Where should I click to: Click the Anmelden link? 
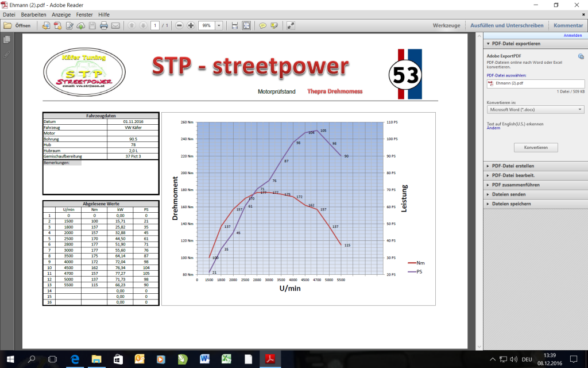[572, 35]
